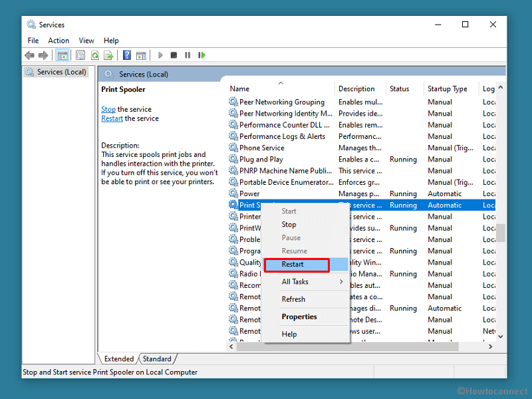The height and width of the screenshot is (399, 532).
Task: Sort by the Description column header
Action: click(x=360, y=88)
